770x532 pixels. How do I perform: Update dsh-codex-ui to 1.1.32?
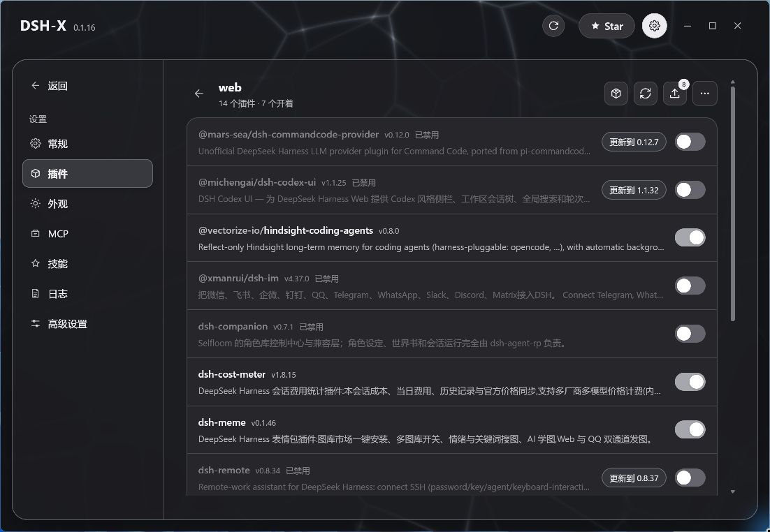(x=634, y=190)
